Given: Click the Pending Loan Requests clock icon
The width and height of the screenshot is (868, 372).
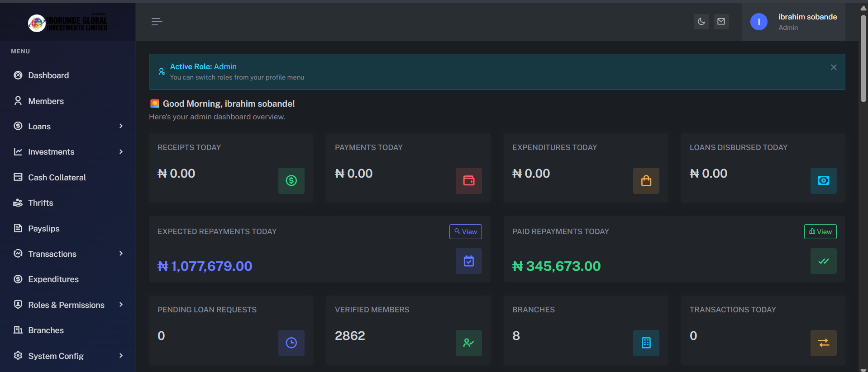Looking at the screenshot, I should [291, 343].
